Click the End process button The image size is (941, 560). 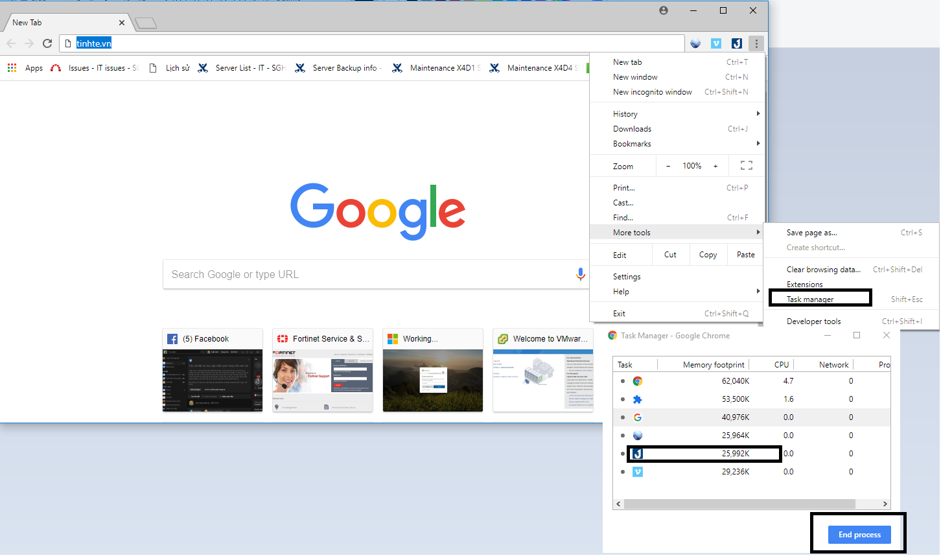click(x=859, y=535)
